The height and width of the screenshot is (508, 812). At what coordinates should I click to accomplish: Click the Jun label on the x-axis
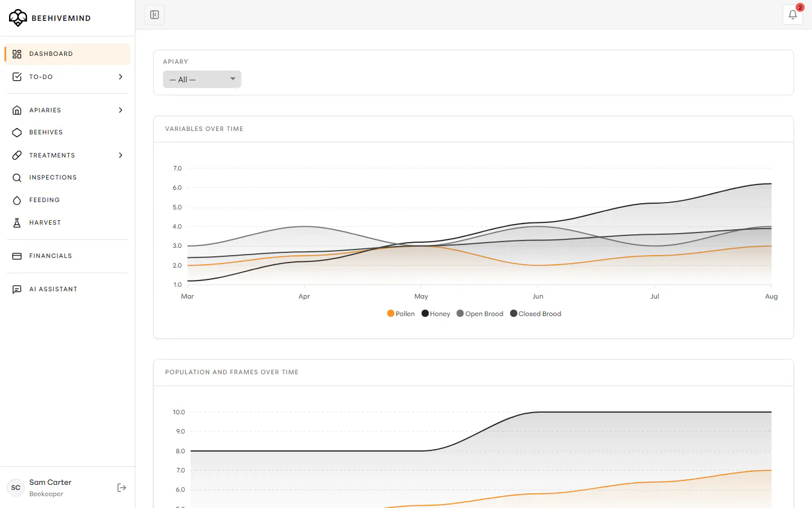pos(538,297)
